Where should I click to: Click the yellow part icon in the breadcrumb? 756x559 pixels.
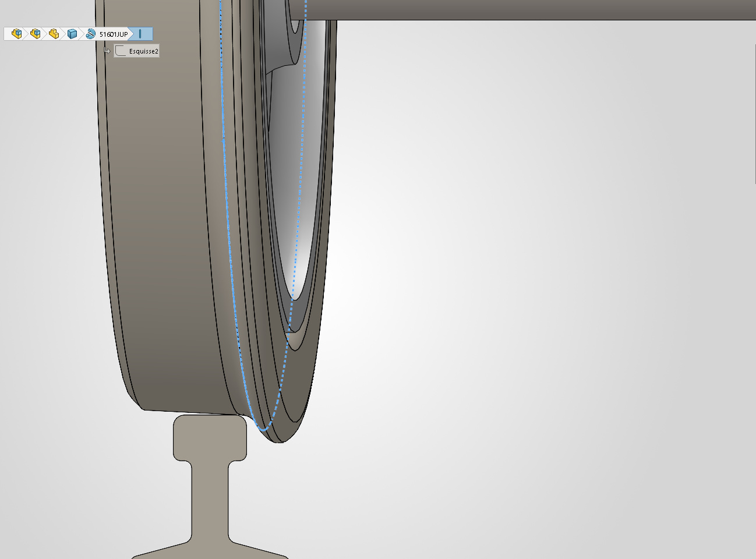point(54,34)
